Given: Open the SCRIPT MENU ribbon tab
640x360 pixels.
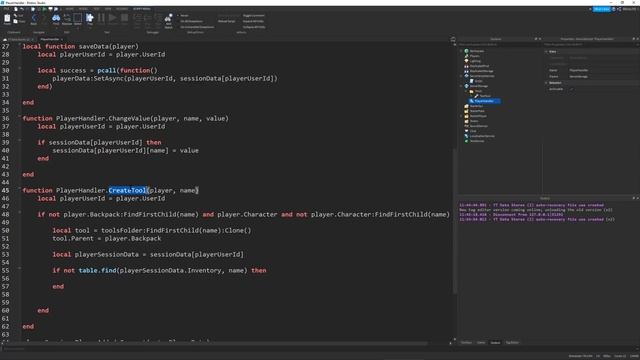Looking at the screenshot, I should [141, 9].
